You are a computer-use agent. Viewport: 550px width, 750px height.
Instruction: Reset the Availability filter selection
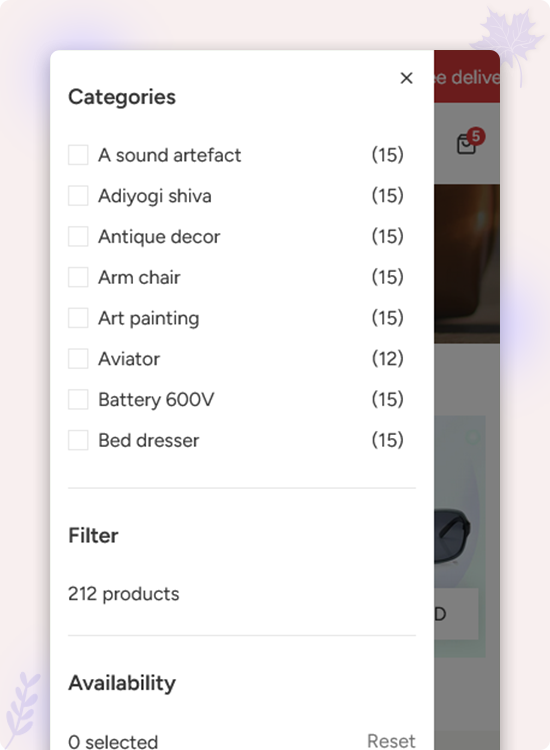[391, 741]
